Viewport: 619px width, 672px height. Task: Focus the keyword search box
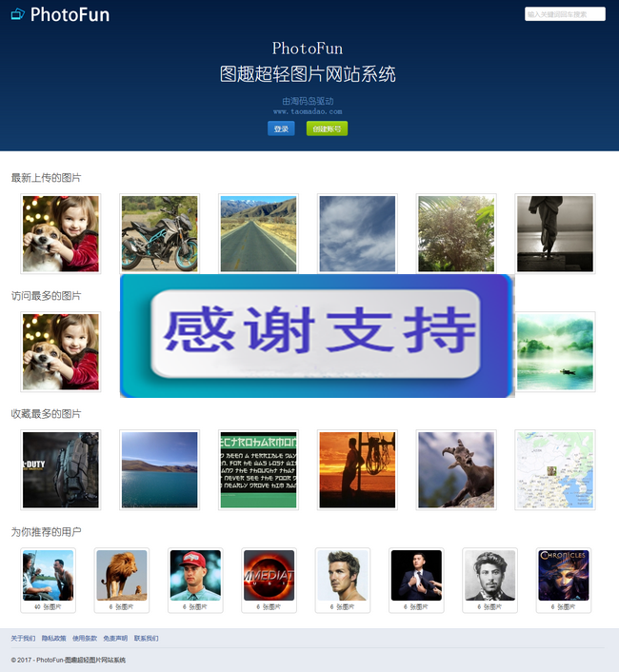(565, 14)
